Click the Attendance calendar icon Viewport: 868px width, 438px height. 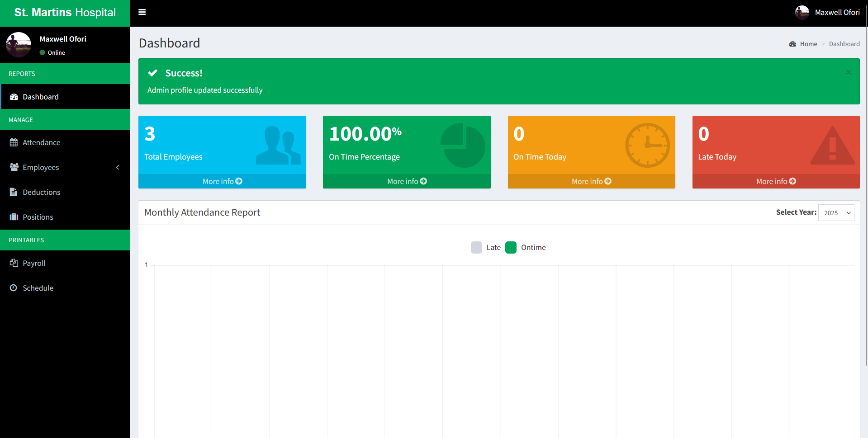[14, 142]
